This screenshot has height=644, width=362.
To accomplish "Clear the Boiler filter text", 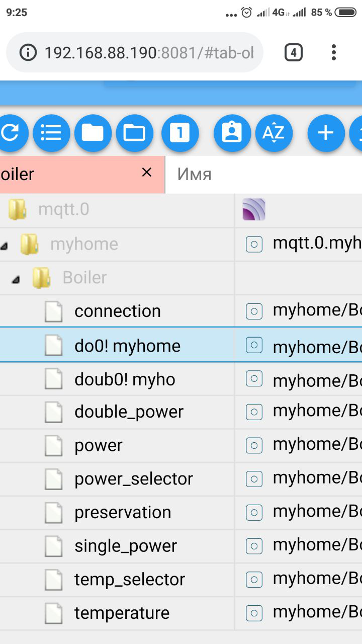I will tap(146, 172).
